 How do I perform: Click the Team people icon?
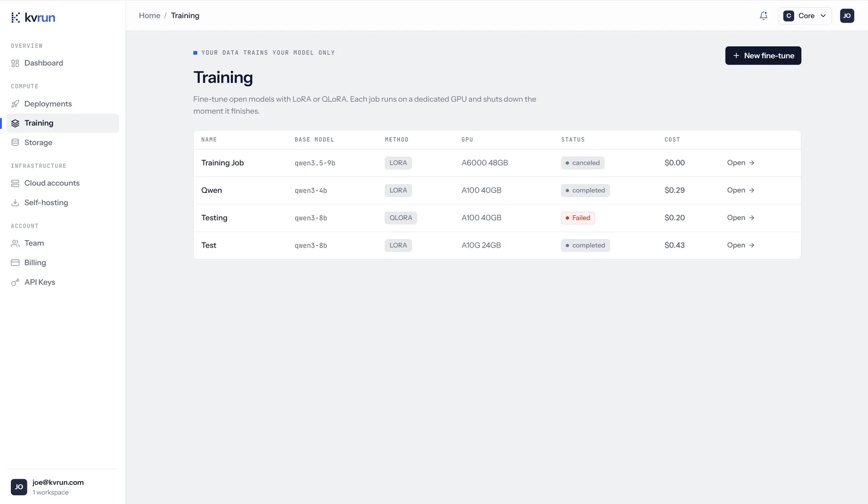point(15,243)
